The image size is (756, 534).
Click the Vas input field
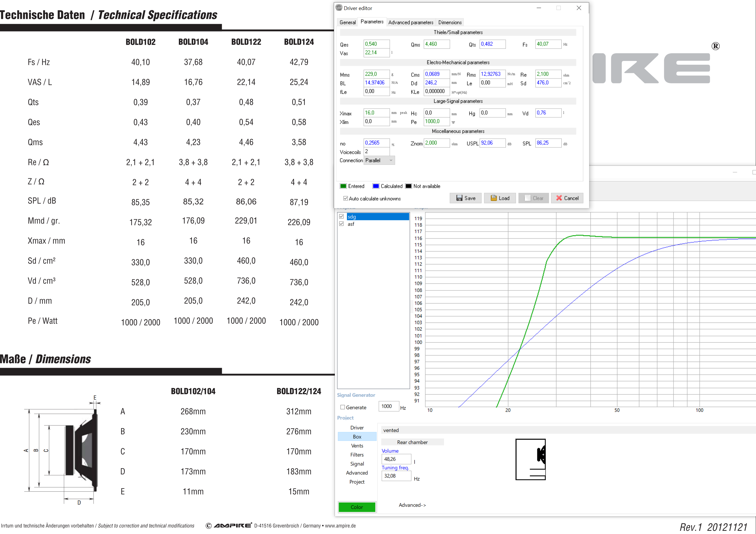pos(376,52)
